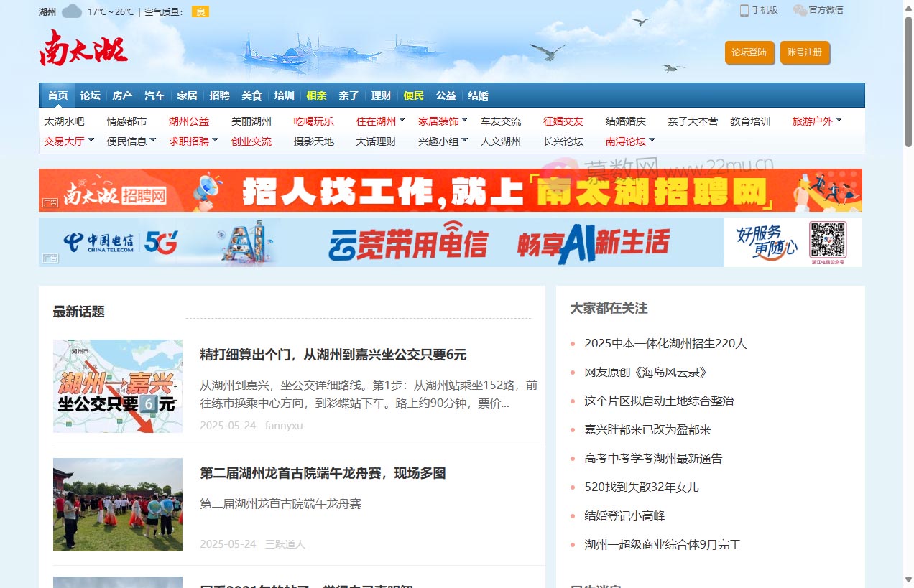Click the weather cloud icon next to 湖州
The image size is (914, 588).
coord(71,11)
